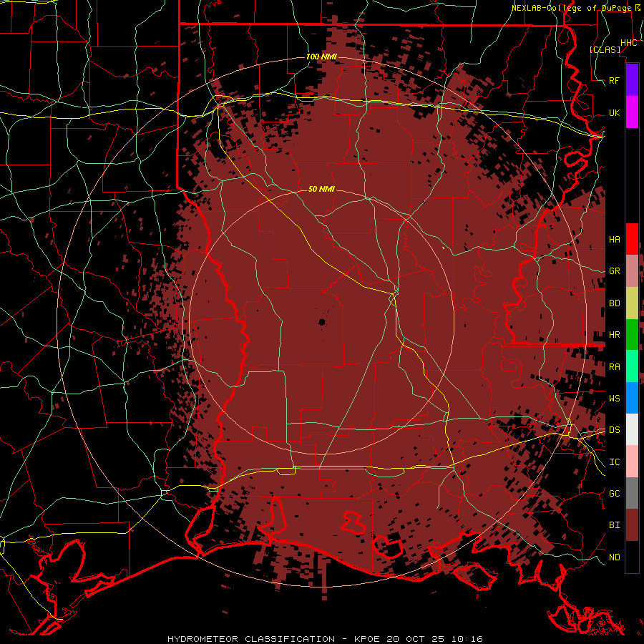
Task: Click the light green RA swatch
Action: click(x=632, y=366)
